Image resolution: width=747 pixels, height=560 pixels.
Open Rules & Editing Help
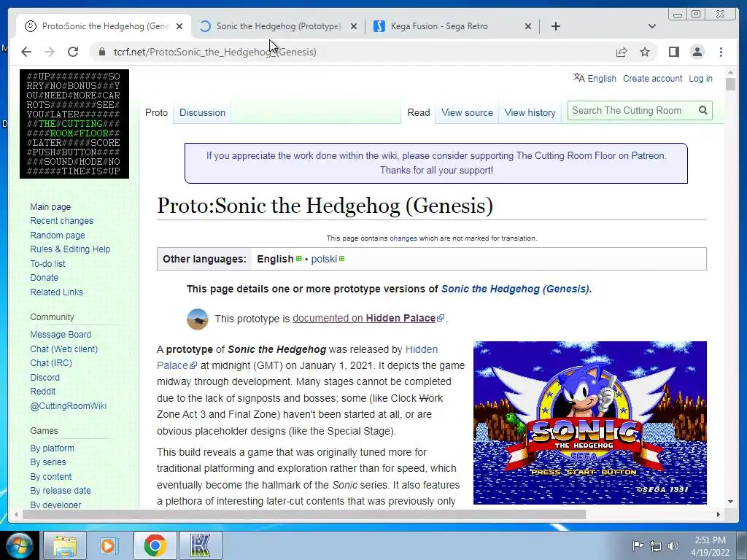(70, 249)
